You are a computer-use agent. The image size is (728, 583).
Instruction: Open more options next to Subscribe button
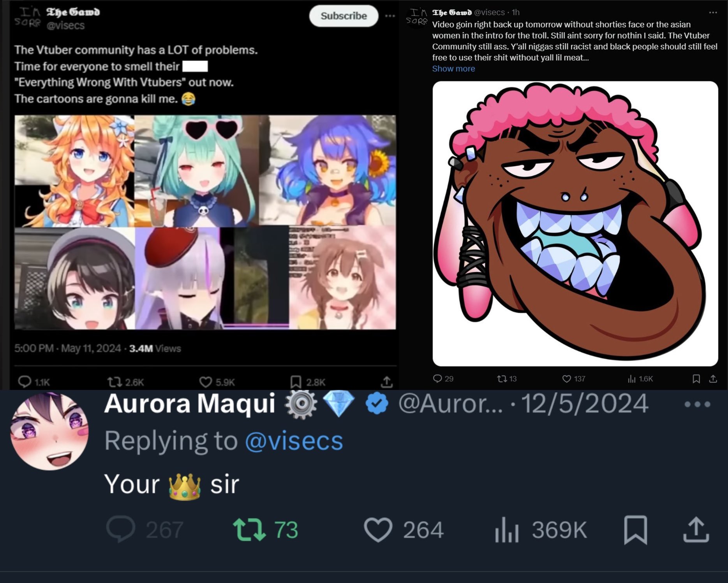[390, 16]
